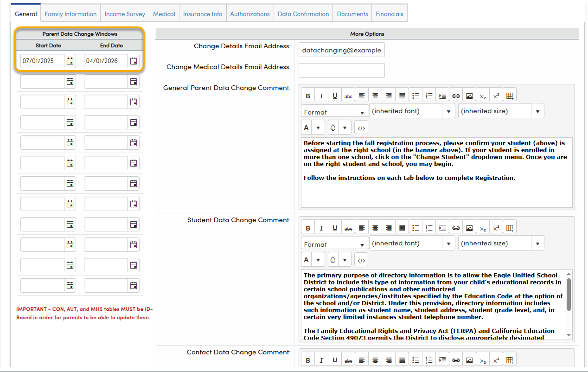Click inside General Parent Data Change Comment text area
Screen dimensions: 588x372
(x=436, y=172)
